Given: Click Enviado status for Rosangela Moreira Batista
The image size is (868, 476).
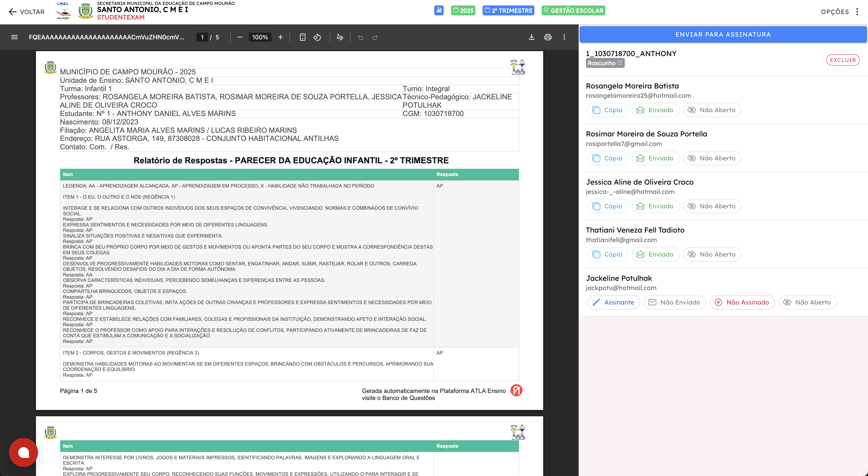Looking at the screenshot, I should (655, 110).
